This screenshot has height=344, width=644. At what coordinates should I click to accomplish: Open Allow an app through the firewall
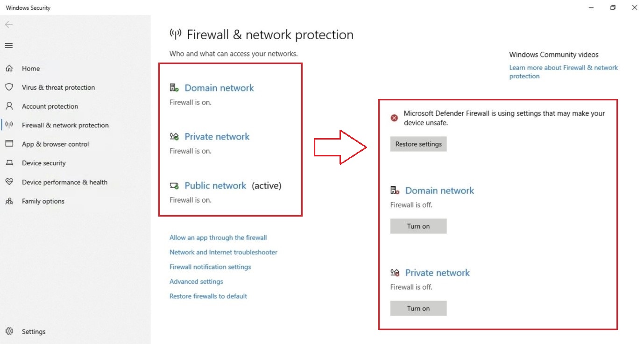218,238
